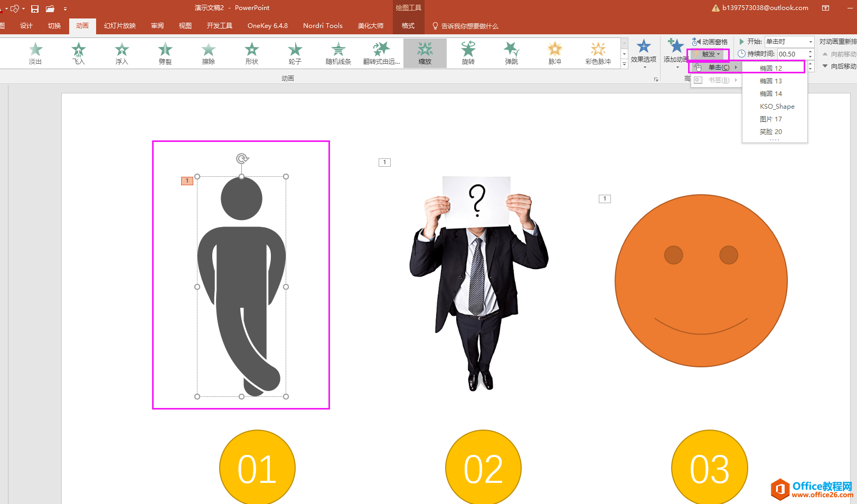Click the save icon in quick access toolbar

[35, 8]
